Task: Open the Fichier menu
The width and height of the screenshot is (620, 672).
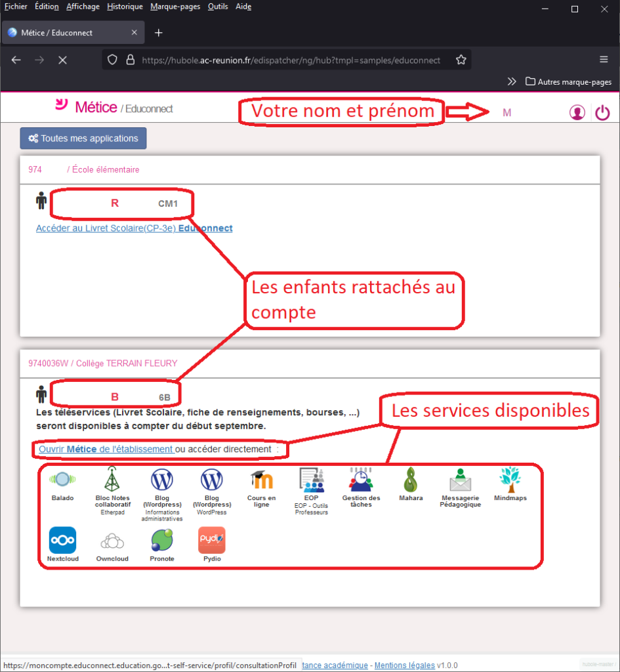Action: (x=16, y=7)
